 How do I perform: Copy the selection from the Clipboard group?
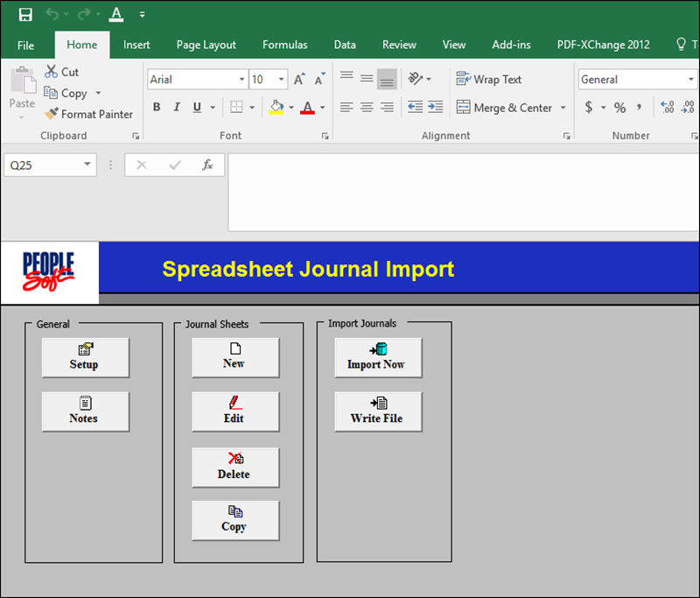tap(66, 93)
